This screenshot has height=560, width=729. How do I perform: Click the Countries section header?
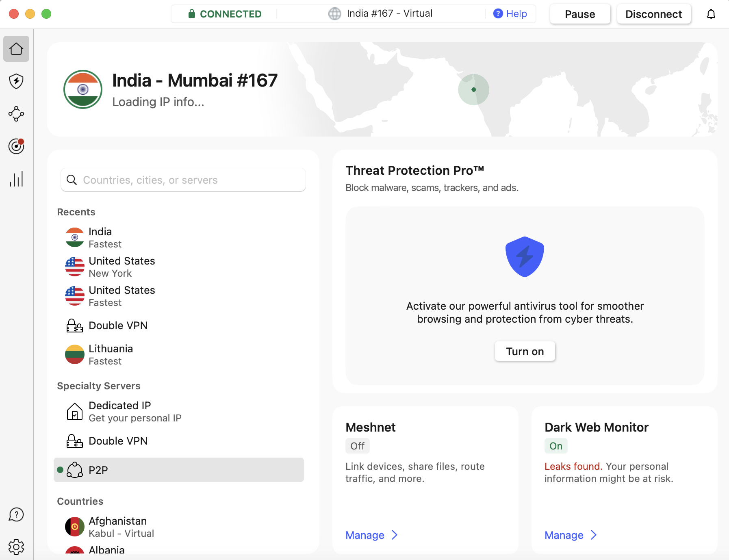pos(80,501)
